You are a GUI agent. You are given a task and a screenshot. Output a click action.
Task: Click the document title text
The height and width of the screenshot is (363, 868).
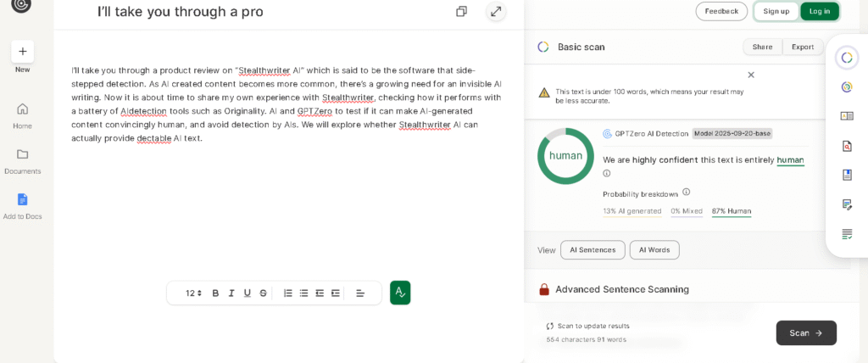(180, 12)
